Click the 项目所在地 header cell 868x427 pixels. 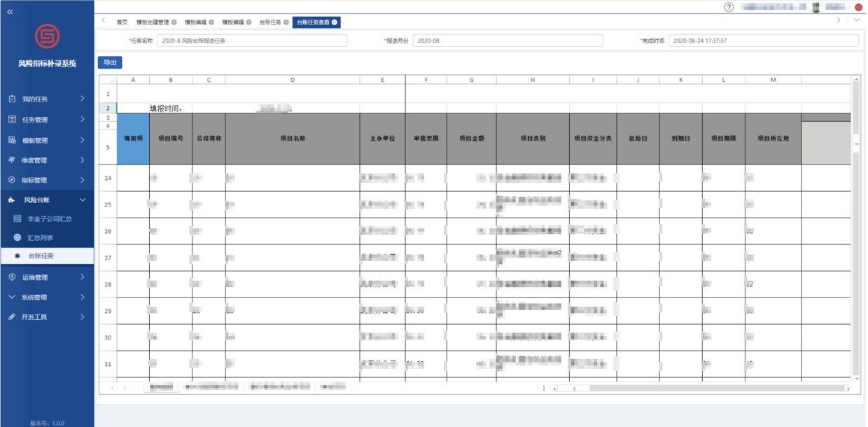coord(773,139)
